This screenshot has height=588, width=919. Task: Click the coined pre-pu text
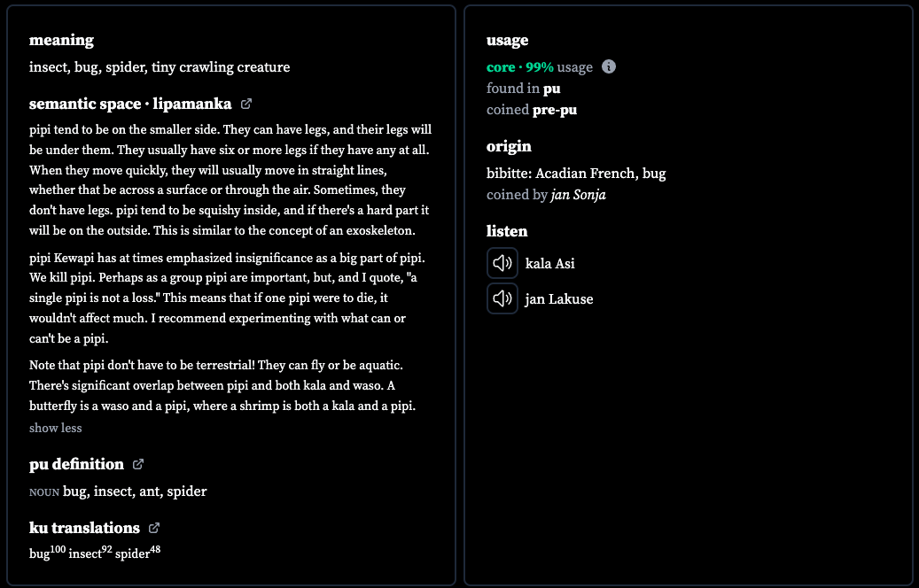(532, 110)
